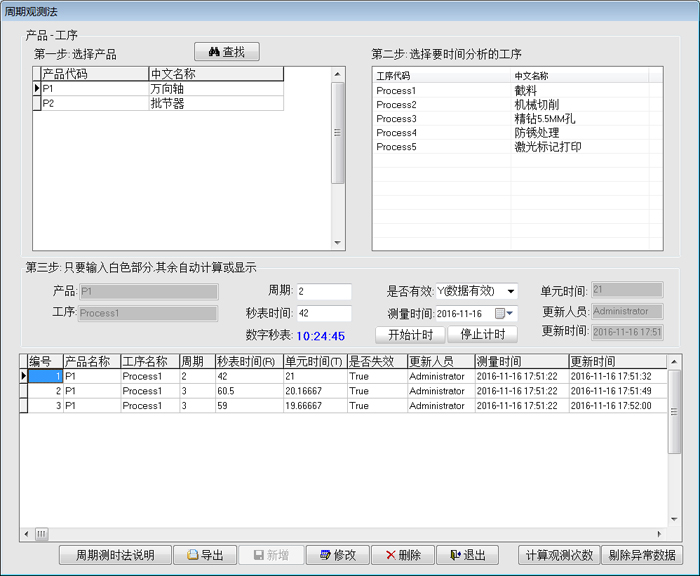Click the 周期 input field
This screenshot has height=576, width=700.
[324, 292]
